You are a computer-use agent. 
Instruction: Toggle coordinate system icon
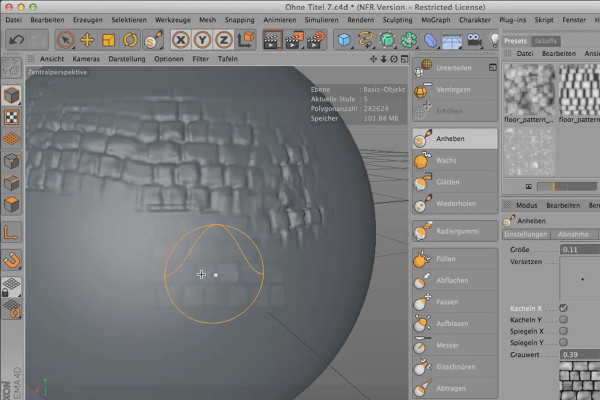tap(245, 40)
